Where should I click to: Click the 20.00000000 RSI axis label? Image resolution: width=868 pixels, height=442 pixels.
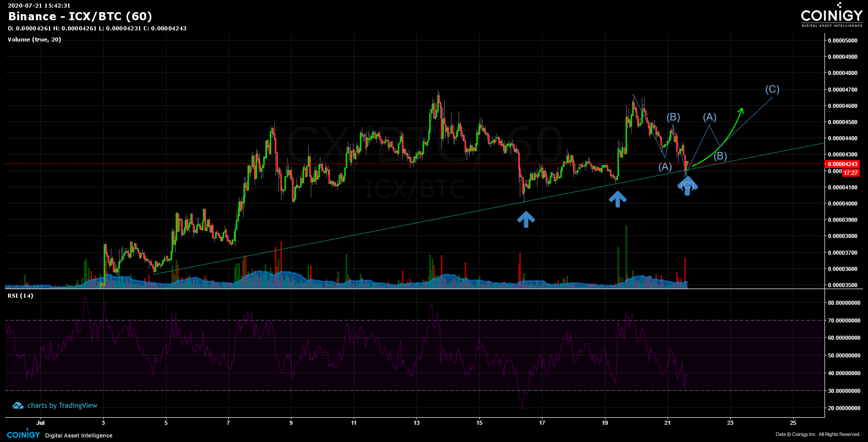pyautogui.click(x=844, y=408)
